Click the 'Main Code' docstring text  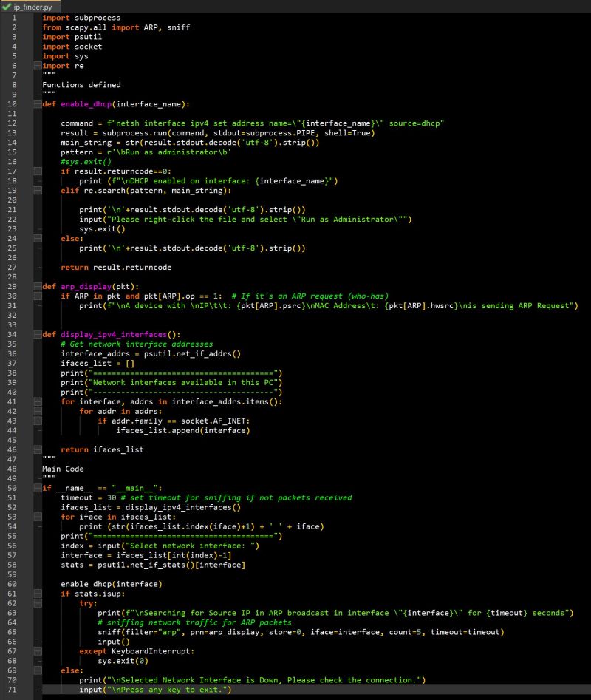pos(63,469)
